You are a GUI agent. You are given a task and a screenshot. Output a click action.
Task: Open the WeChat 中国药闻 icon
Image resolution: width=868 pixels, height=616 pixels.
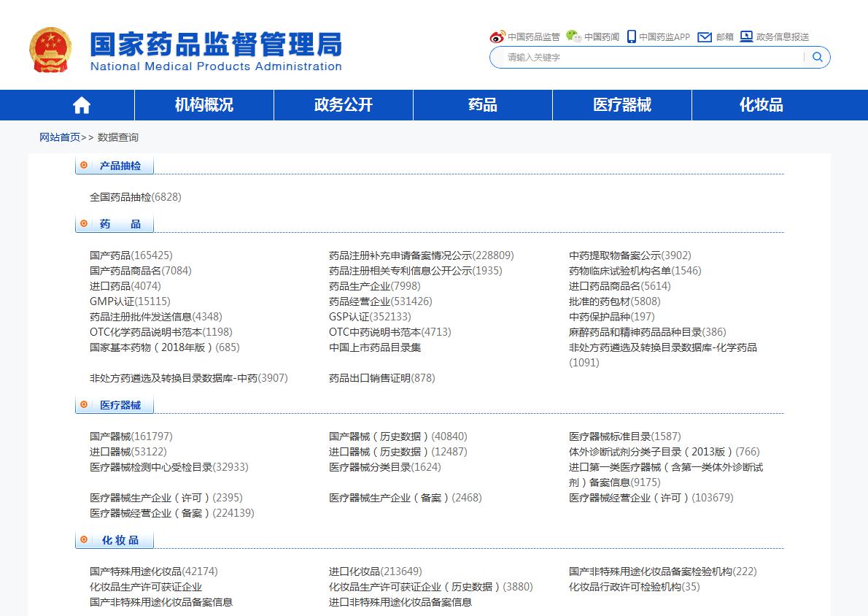[x=573, y=36]
